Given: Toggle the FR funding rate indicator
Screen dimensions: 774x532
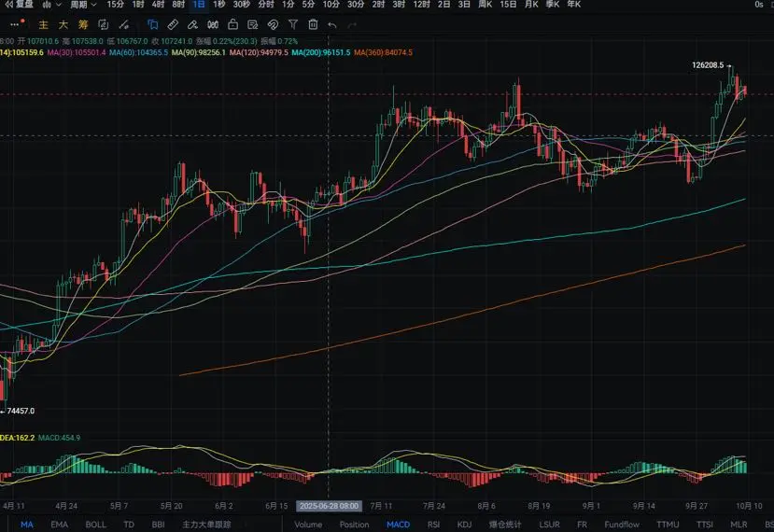Looking at the screenshot, I should (x=582, y=525).
